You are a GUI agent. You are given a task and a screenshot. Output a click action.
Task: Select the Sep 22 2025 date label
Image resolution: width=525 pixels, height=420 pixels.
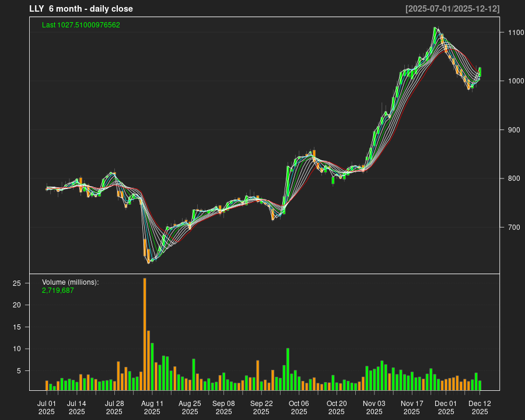coord(261,407)
